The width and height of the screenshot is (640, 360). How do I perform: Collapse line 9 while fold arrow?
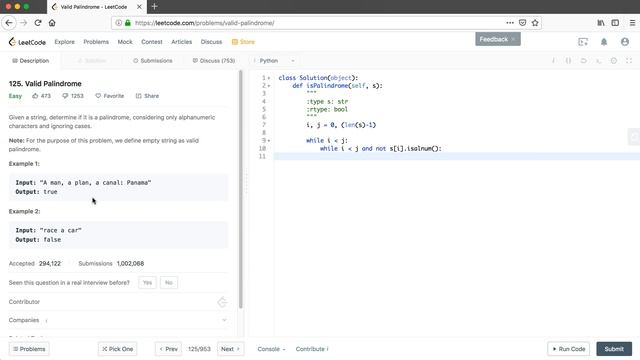click(x=269, y=140)
